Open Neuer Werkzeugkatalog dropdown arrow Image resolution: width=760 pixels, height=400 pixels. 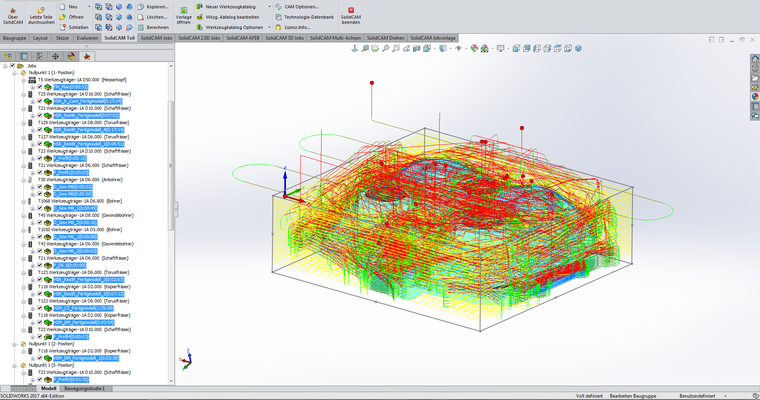click(269, 7)
